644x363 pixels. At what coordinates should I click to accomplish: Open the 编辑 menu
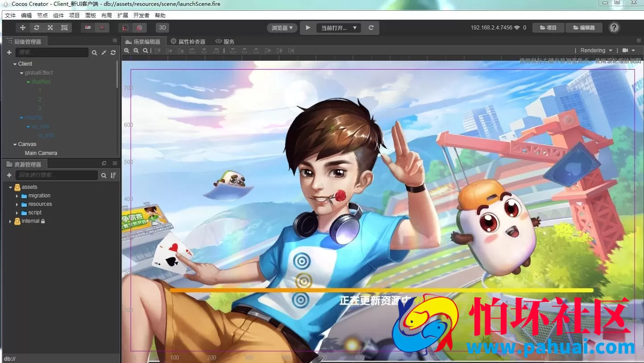(x=26, y=16)
